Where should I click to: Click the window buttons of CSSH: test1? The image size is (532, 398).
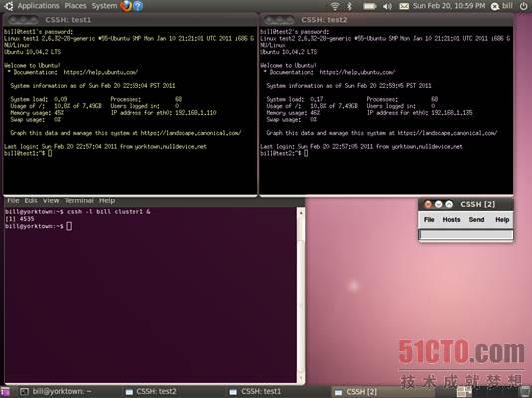pyautogui.click(x=23, y=20)
